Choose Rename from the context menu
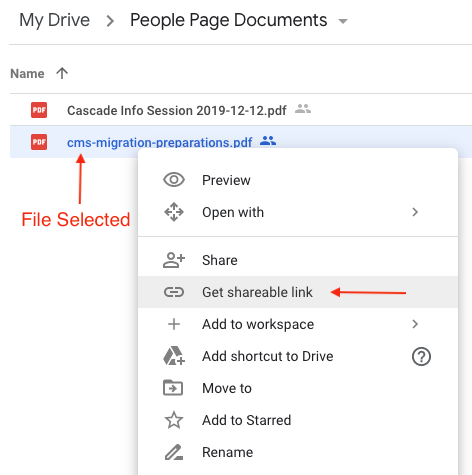Viewport: 472px width, 475px height. [298, 452]
